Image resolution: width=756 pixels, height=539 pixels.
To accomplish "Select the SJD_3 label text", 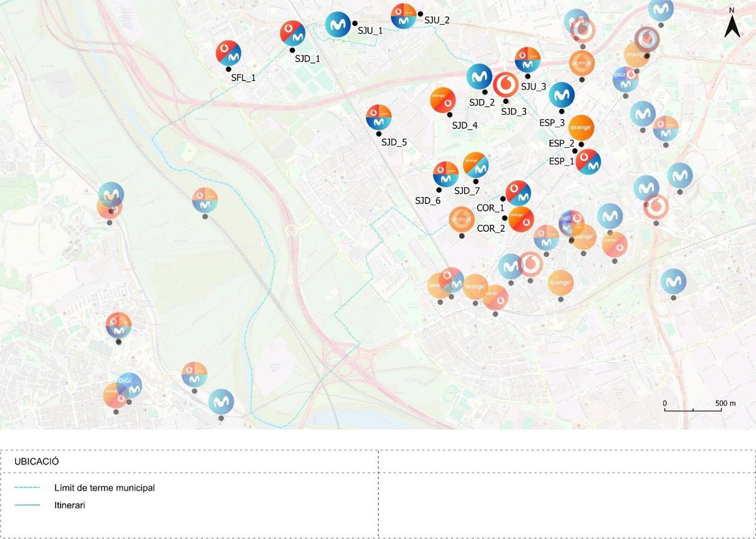I will tap(513, 111).
